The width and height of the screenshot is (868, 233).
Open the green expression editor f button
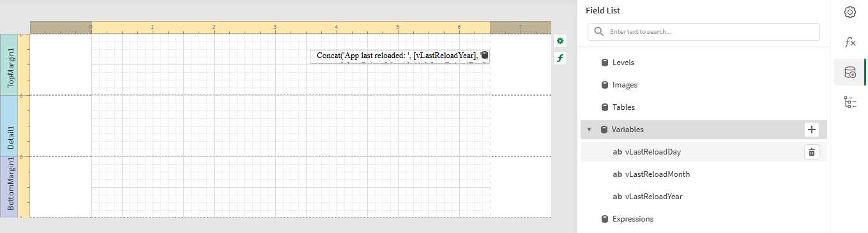[x=560, y=58]
